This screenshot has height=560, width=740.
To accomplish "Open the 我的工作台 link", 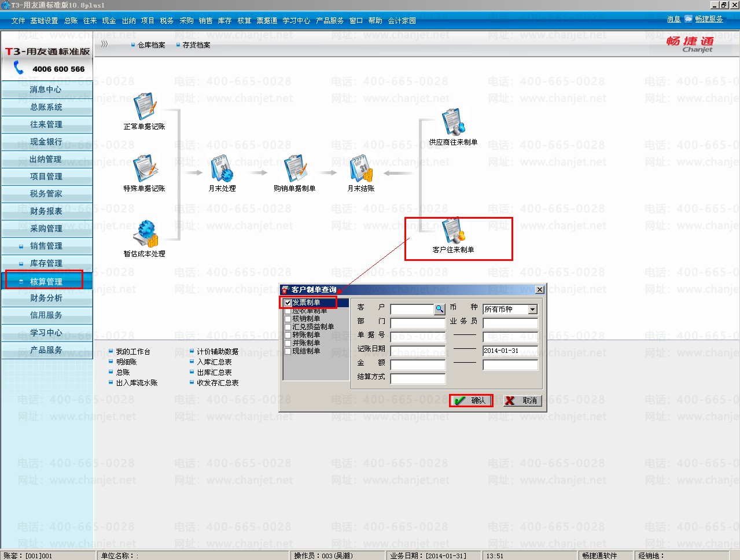I will [x=133, y=352].
